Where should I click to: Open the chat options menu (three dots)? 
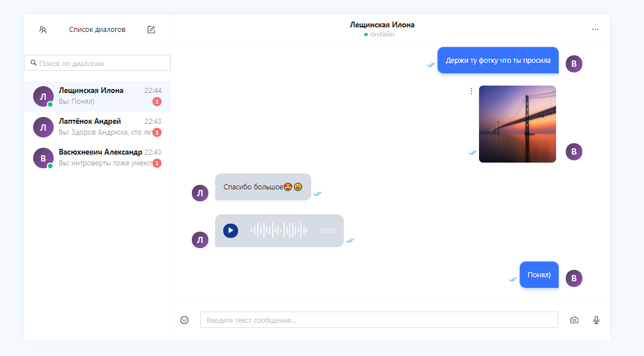tap(596, 29)
